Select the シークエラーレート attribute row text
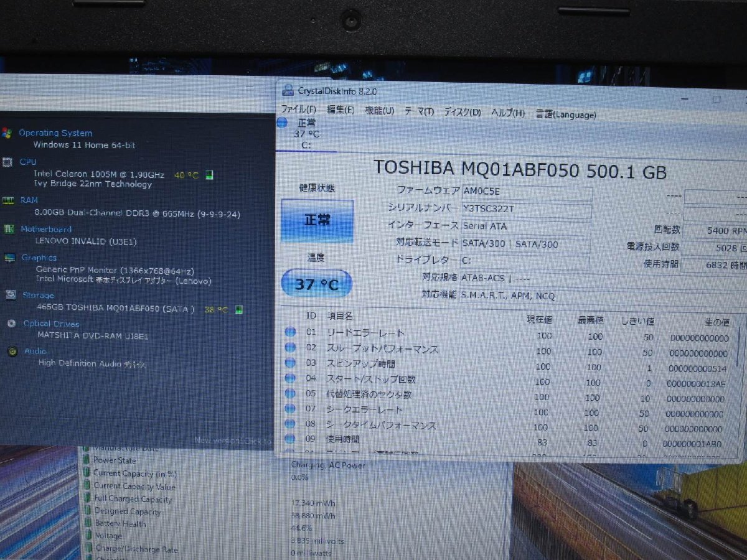The image size is (747, 560). [364, 409]
